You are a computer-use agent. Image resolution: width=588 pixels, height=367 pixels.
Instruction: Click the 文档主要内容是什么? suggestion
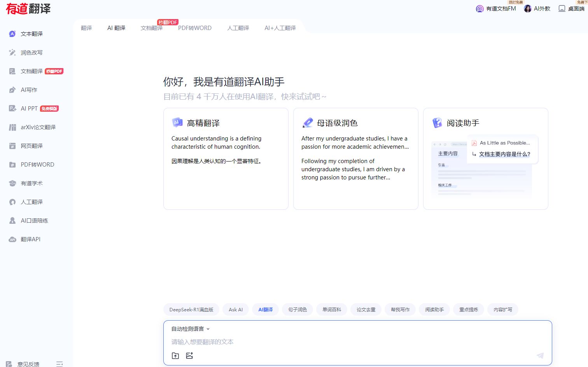504,154
